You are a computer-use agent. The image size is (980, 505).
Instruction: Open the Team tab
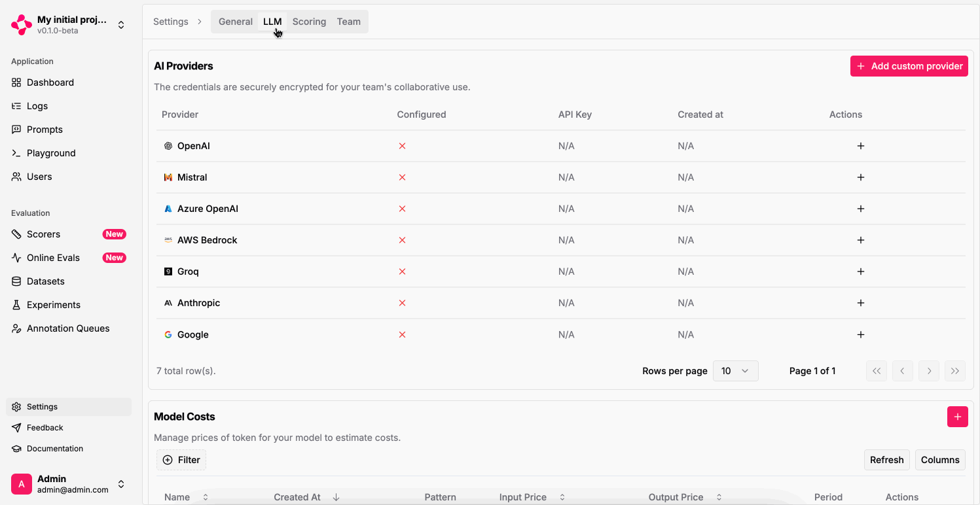349,22
